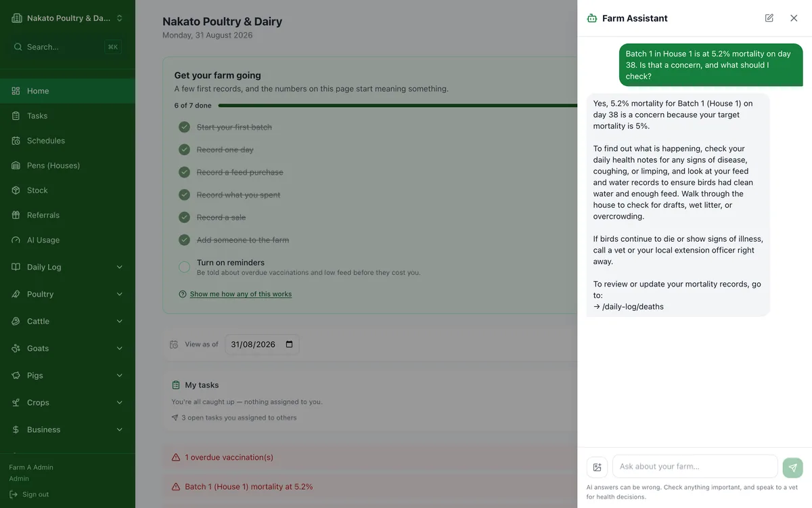Click the warning triangle on overdue vaccination
This screenshot has height=508, width=812.
[176, 457]
